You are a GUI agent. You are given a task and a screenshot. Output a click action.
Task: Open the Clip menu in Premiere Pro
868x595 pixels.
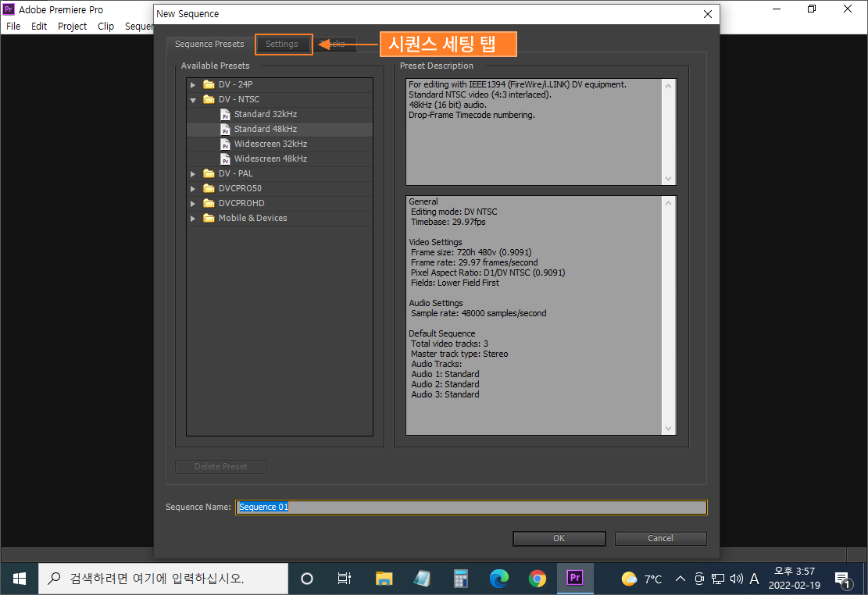click(105, 26)
